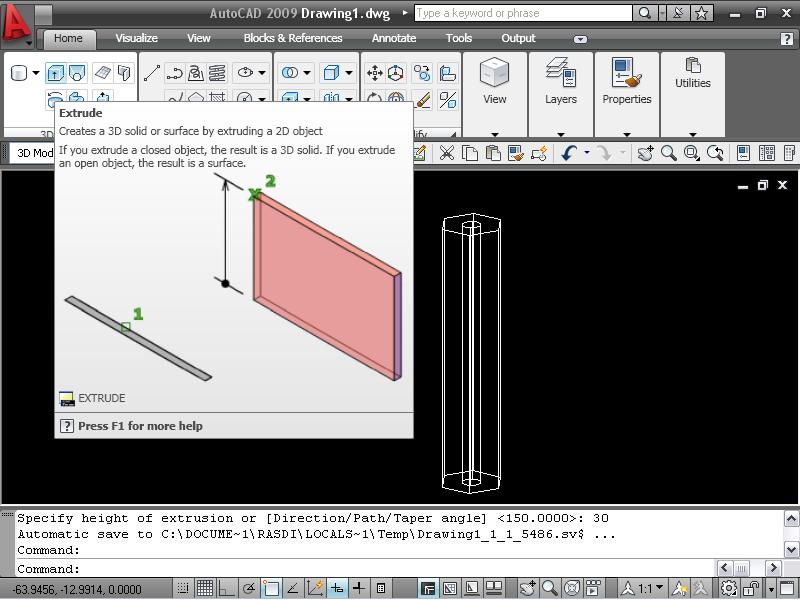Expand the Utilities panel dropdown
The height and width of the screenshot is (600, 800).
pyautogui.click(x=692, y=134)
